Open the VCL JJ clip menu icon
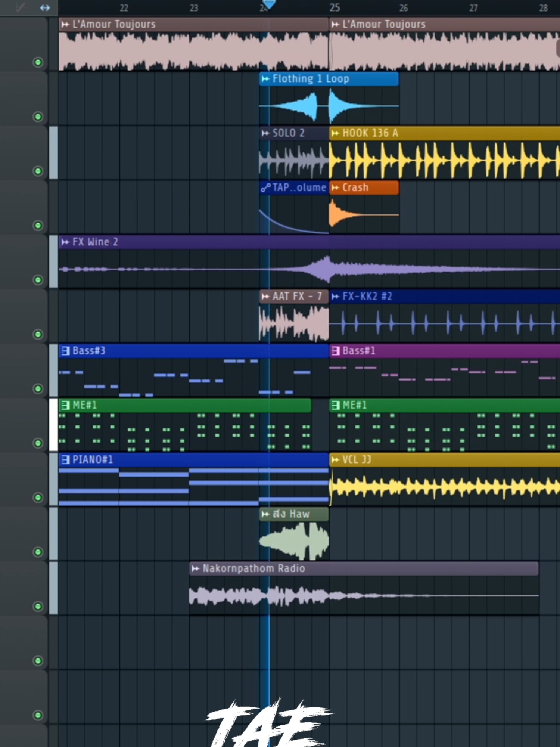560x747 pixels. click(335, 459)
